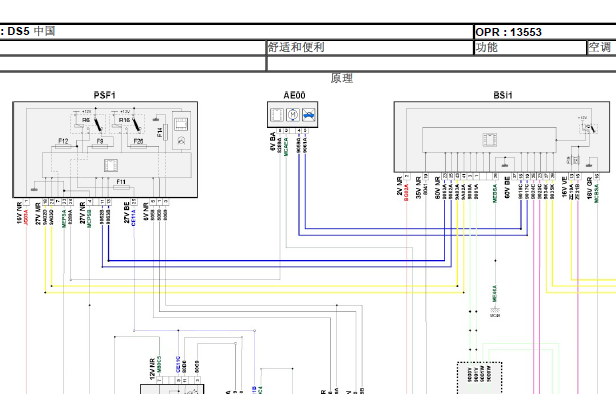This screenshot has height=394, width=616.
Task: Click the 27V BE connector label under PSF1
Action: click(127, 213)
